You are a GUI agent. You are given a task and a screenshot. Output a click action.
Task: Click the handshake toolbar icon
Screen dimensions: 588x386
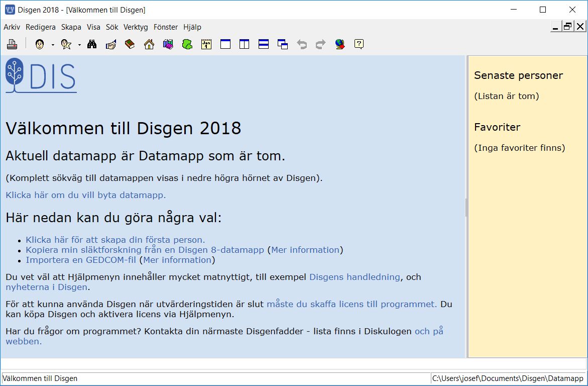(111, 44)
